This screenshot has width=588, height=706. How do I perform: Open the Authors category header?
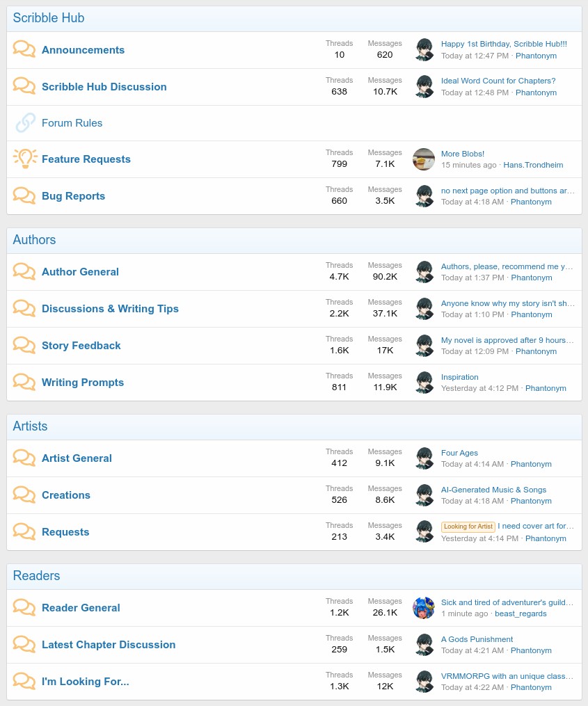[34, 240]
